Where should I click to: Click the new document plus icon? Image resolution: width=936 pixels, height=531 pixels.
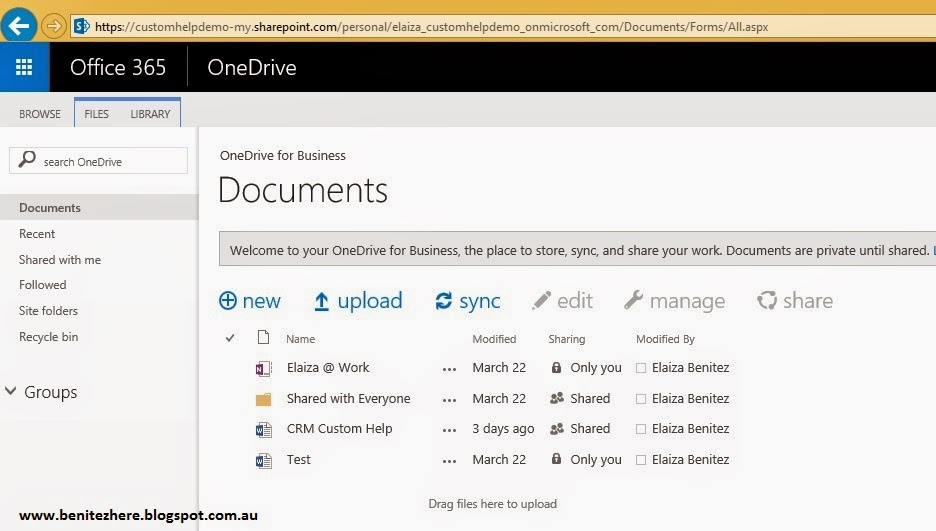point(227,300)
